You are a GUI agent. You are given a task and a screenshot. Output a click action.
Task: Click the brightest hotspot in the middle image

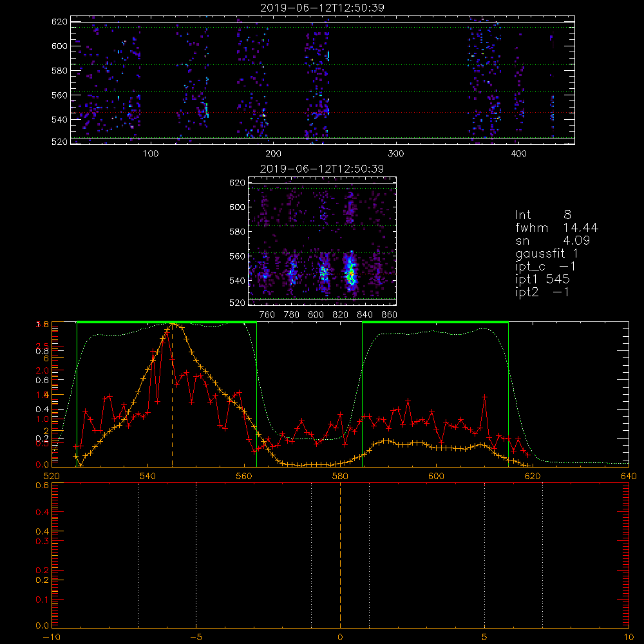tap(352, 272)
